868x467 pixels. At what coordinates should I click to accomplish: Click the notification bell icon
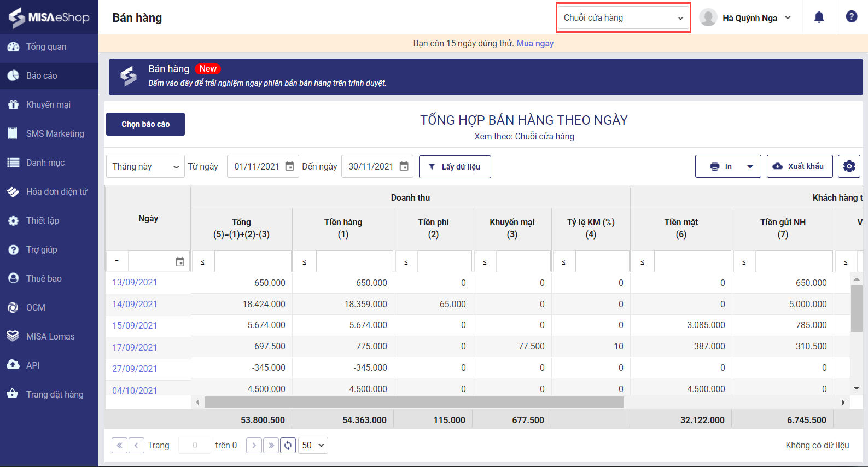point(819,17)
